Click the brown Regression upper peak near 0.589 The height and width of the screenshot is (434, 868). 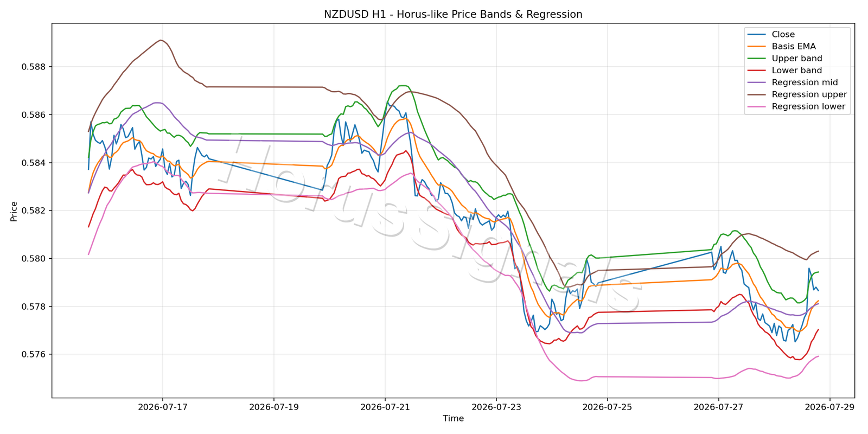click(160, 40)
